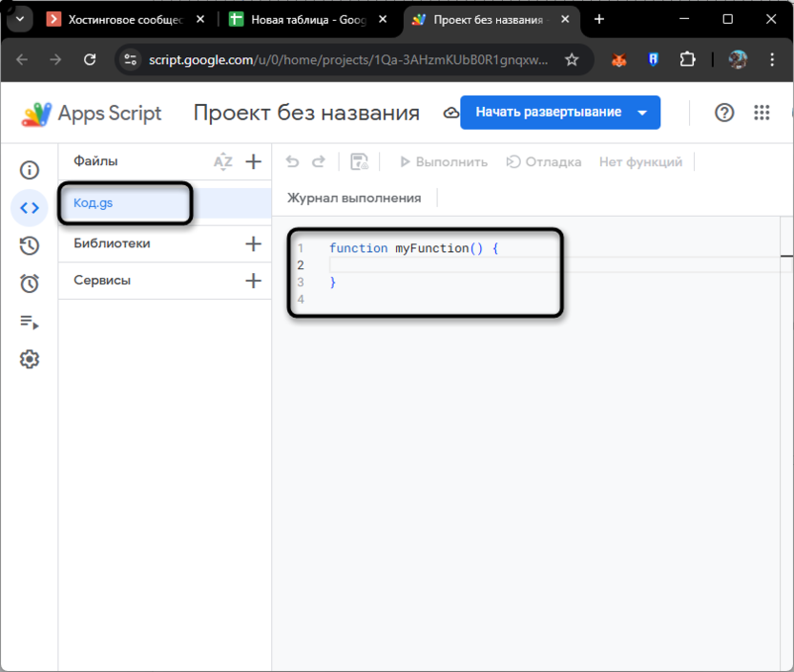
Task: Open Triggers using the alarm clock icon
Action: [30, 283]
